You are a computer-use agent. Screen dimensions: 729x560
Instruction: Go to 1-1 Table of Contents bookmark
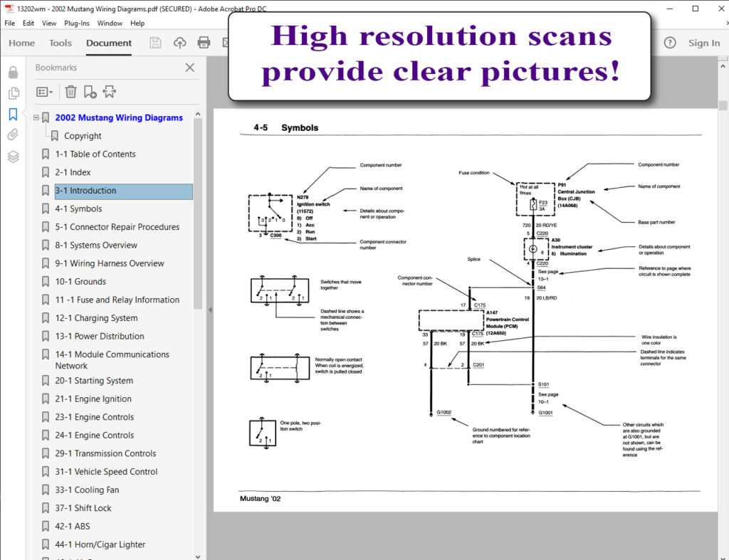(95, 154)
